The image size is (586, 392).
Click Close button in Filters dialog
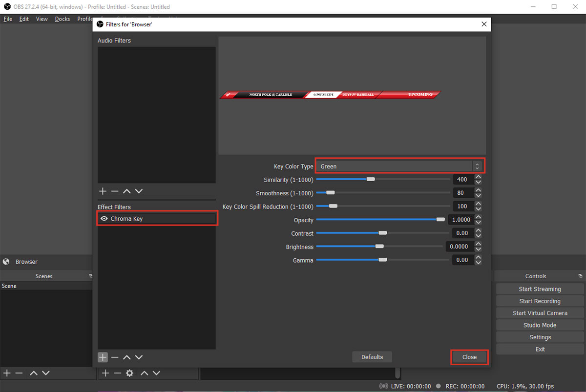(x=469, y=357)
